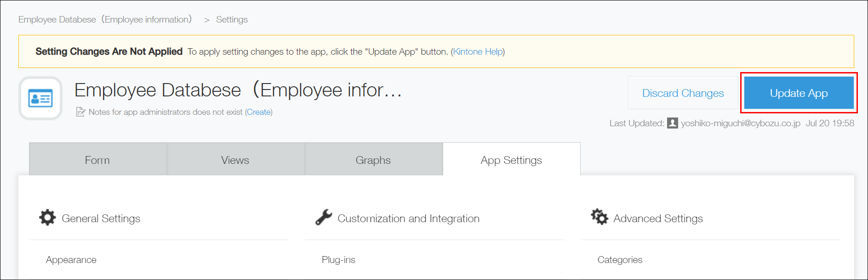Click the Advanced Settings double-gear icon
Viewport: 868px width, 280px height.
[x=600, y=217]
